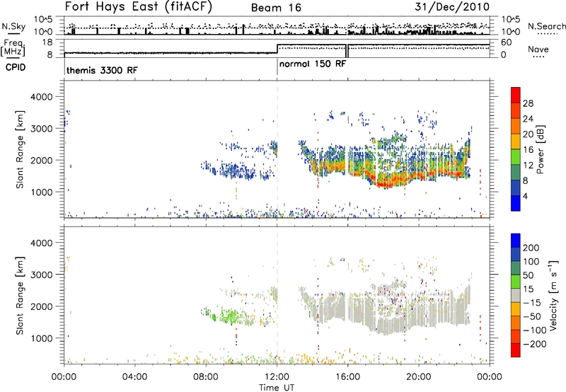Click the '16:00' time tick label

click(x=347, y=377)
